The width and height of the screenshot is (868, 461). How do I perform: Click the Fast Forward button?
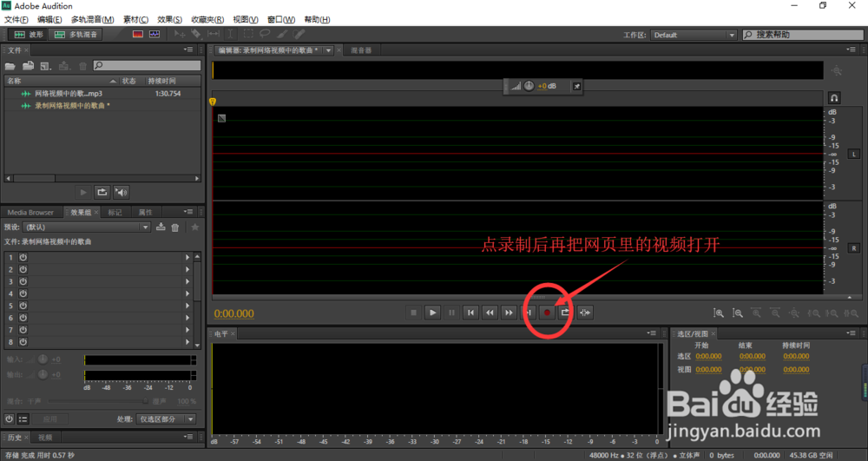coord(508,313)
